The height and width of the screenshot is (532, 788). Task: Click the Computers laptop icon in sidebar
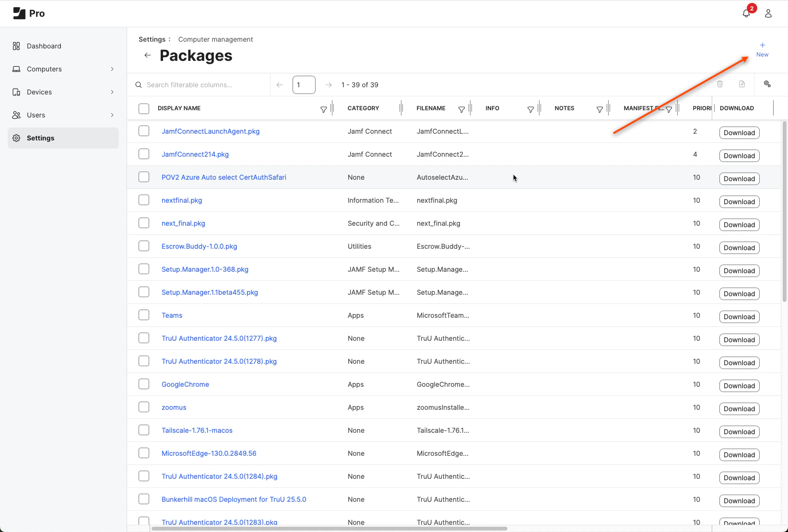(16, 69)
